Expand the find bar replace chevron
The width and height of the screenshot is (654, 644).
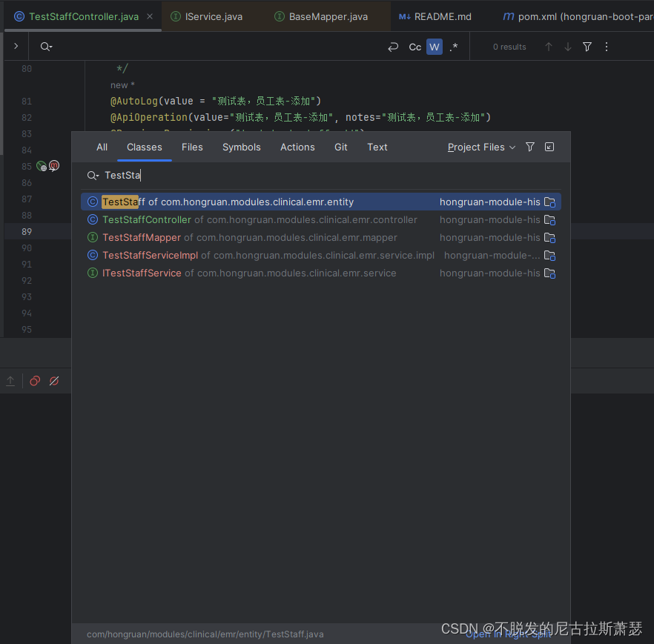coord(16,46)
